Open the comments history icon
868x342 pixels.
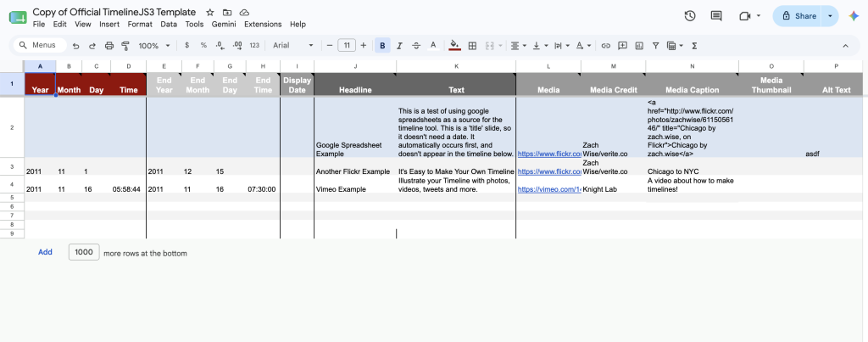coord(716,16)
